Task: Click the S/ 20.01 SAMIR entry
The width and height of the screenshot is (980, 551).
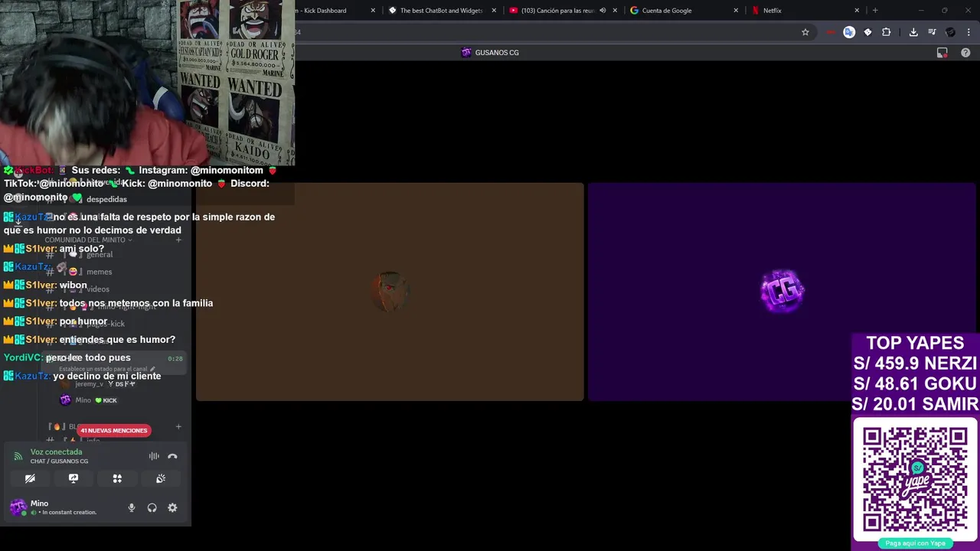Action: [916, 404]
